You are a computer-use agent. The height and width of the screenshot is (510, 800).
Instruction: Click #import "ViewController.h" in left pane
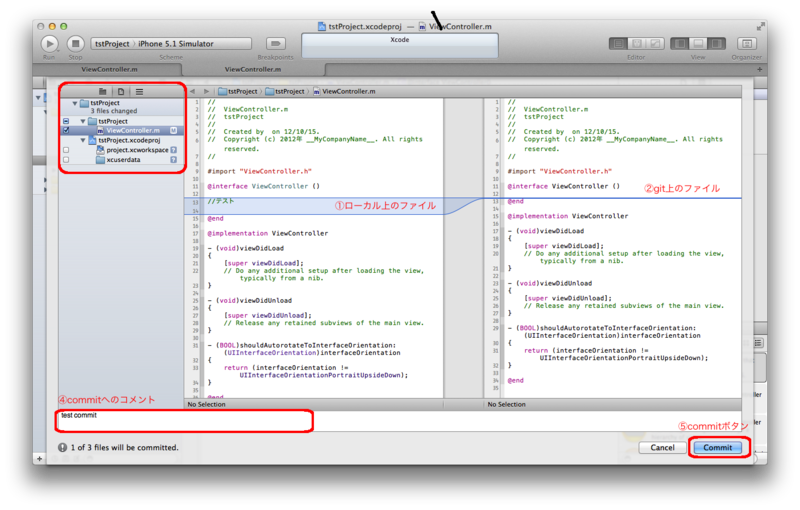coord(259,171)
